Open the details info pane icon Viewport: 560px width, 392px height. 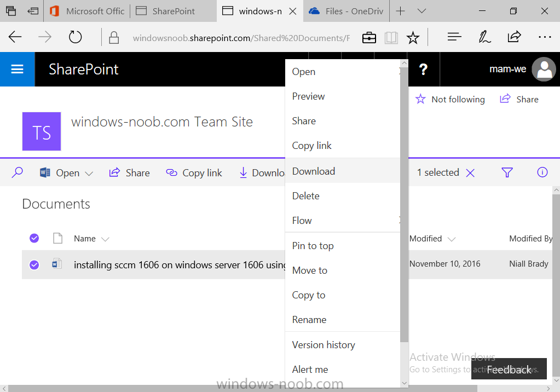coord(542,172)
